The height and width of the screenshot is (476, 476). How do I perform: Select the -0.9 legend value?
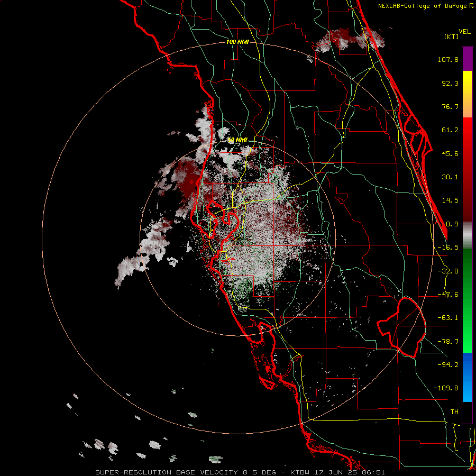(x=450, y=224)
